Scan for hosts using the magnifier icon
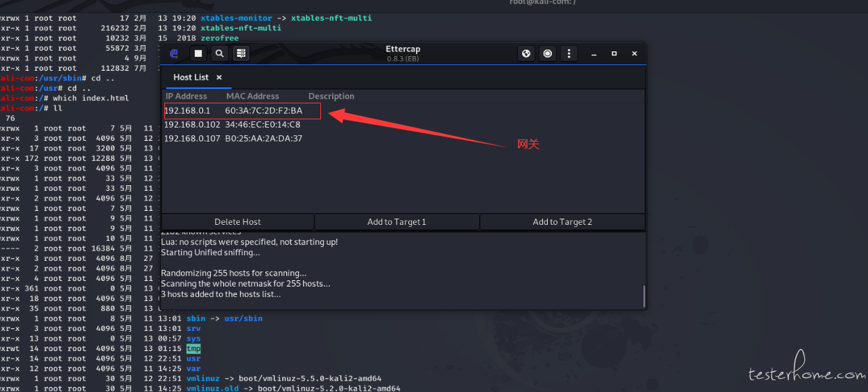 (219, 53)
